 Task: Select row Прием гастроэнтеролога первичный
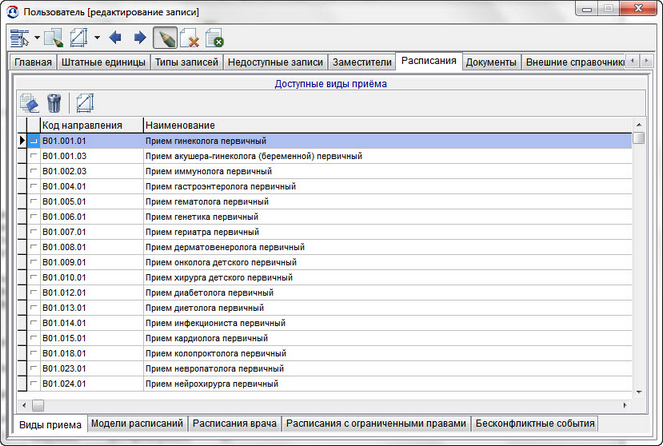(x=325, y=186)
